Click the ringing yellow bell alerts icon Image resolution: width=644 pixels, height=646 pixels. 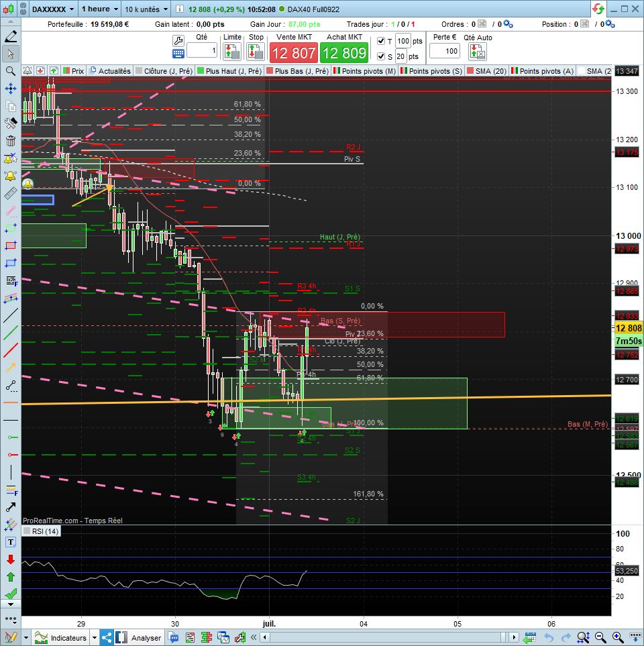click(x=11, y=176)
